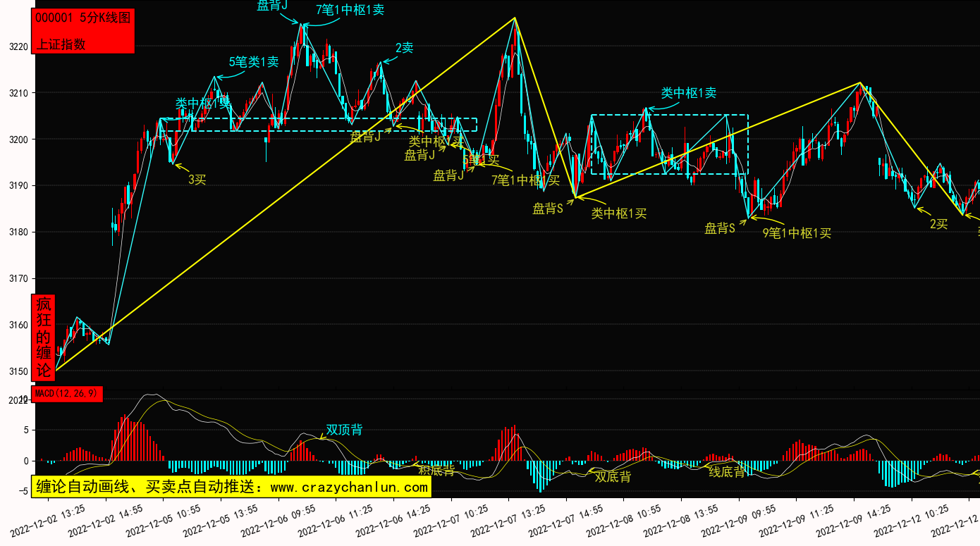Select time tick '2022-12-09 09:55'

click(x=738, y=520)
